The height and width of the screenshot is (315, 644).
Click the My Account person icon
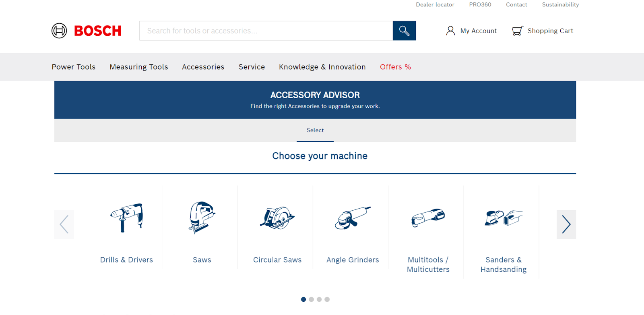click(x=450, y=31)
